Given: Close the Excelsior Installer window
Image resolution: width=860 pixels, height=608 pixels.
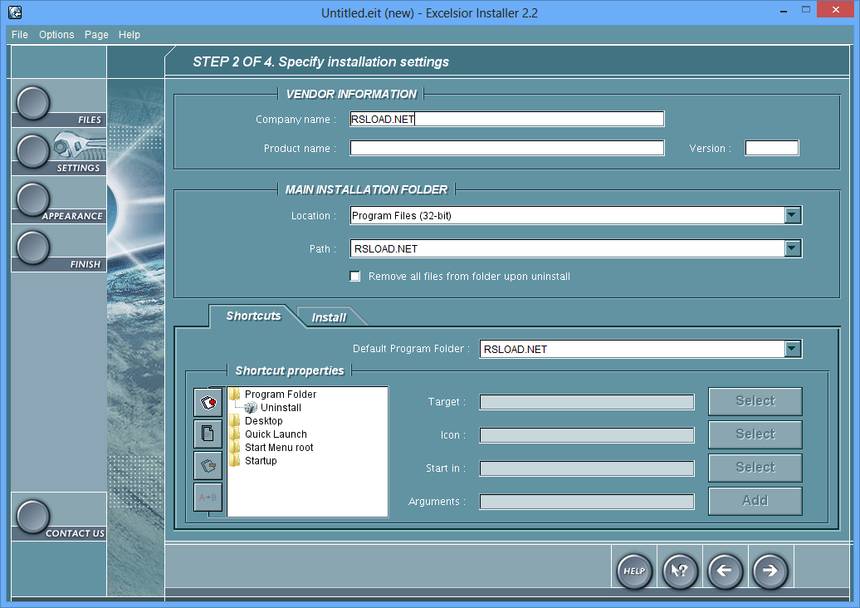Looking at the screenshot, I should pos(836,10).
